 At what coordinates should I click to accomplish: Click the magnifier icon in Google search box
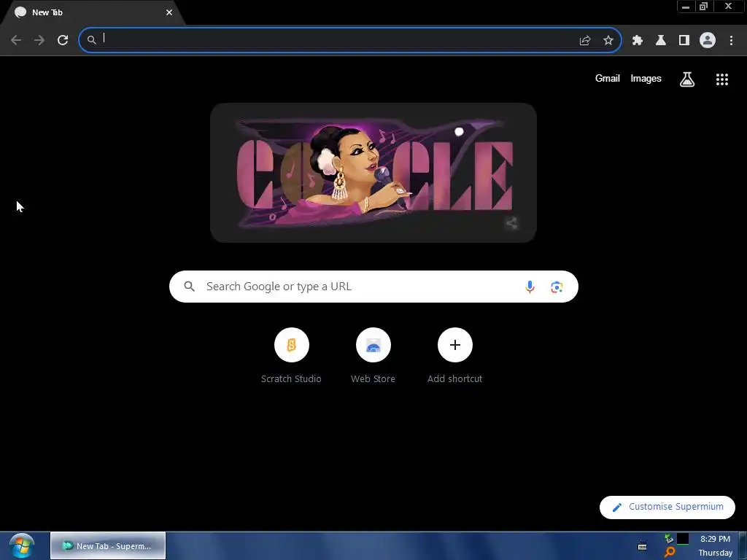[x=190, y=287]
